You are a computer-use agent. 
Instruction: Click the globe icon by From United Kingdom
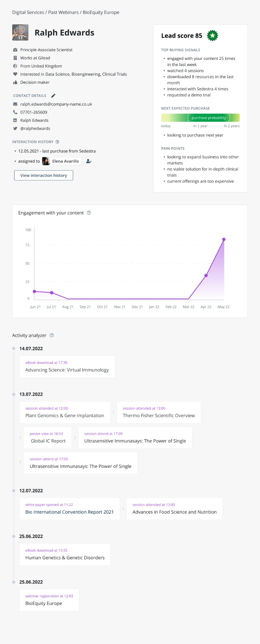pos(15,66)
